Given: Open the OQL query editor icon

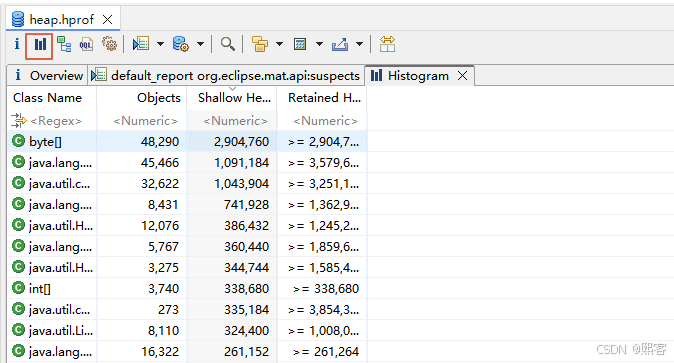Looking at the screenshot, I should (86, 44).
